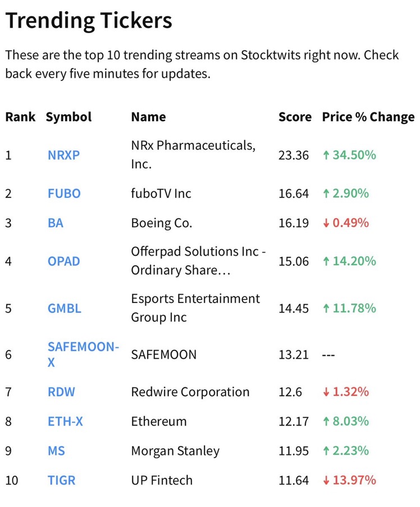
Task: Open the NRXP ticker link
Action: tap(63, 155)
